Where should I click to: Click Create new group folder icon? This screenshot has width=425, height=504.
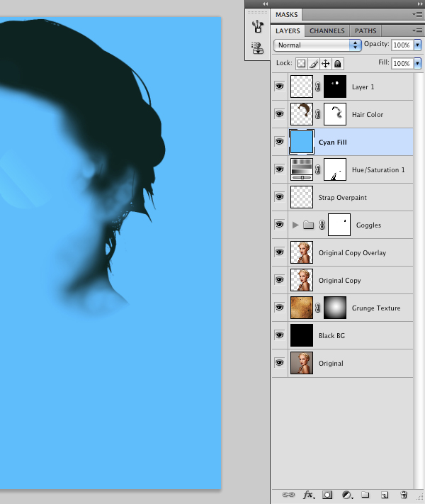tap(365, 495)
